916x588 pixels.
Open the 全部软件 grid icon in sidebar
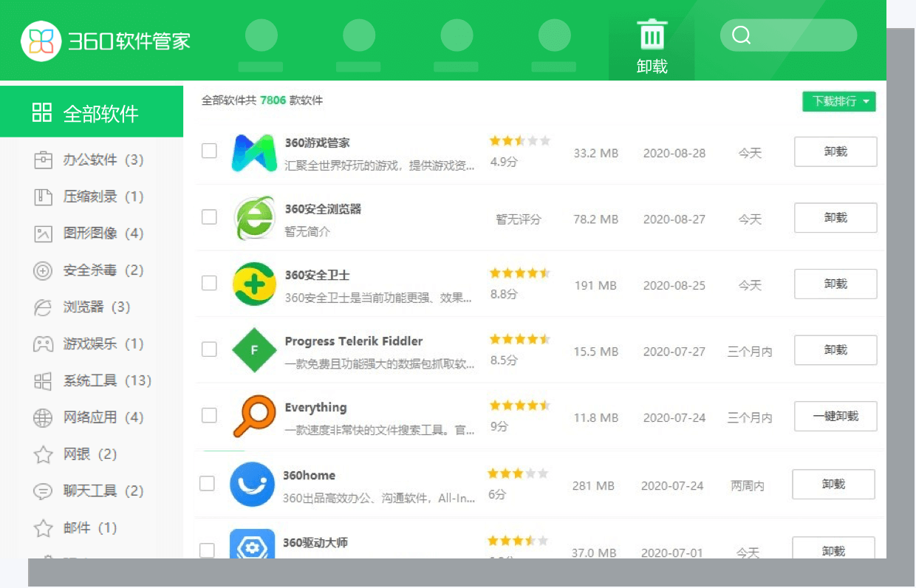pyautogui.click(x=41, y=112)
